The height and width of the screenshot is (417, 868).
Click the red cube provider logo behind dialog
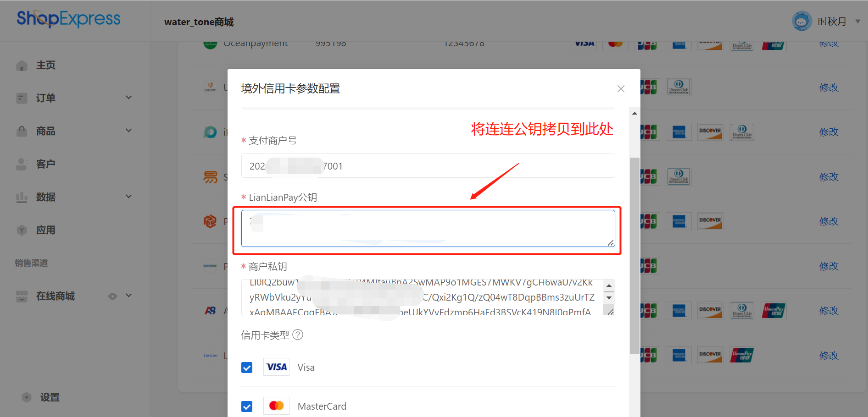(210, 221)
